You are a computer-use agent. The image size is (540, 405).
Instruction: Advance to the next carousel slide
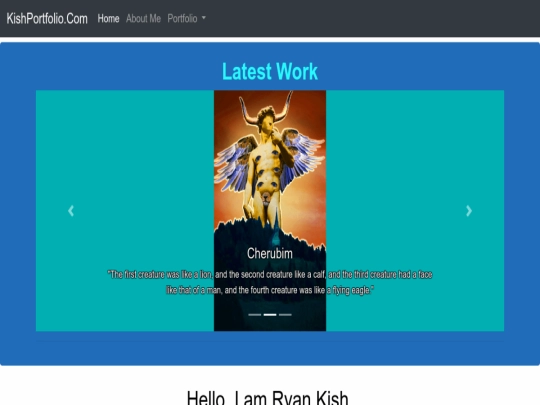point(469,210)
